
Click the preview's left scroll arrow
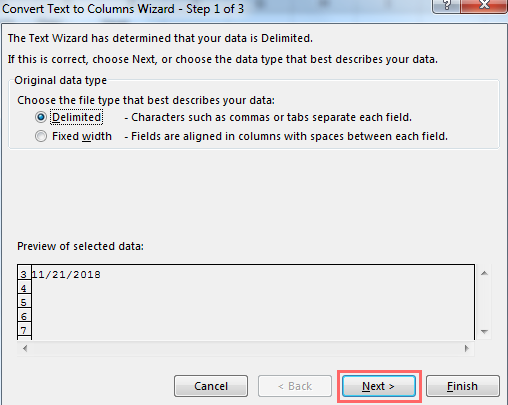click(x=25, y=348)
